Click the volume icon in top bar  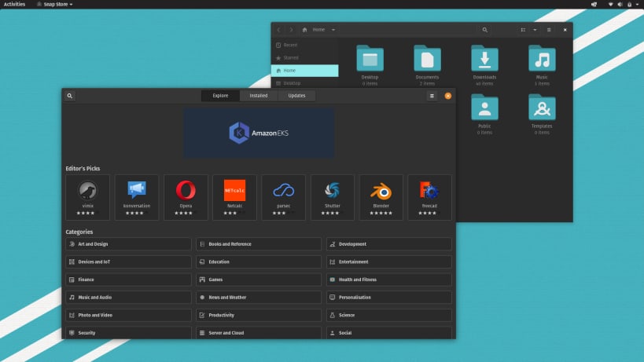(620, 4)
